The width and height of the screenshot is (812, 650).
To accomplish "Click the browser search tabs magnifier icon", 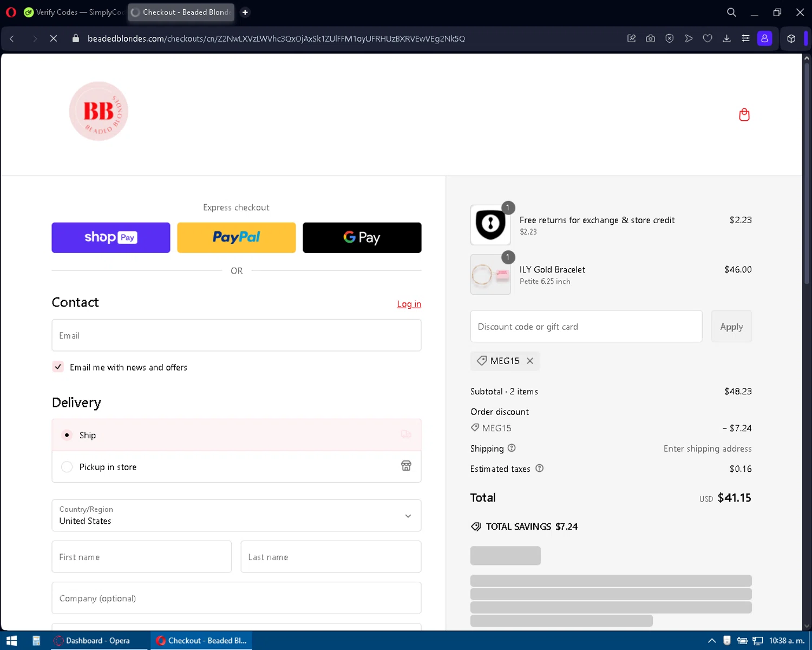I will click(x=731, y=12).
